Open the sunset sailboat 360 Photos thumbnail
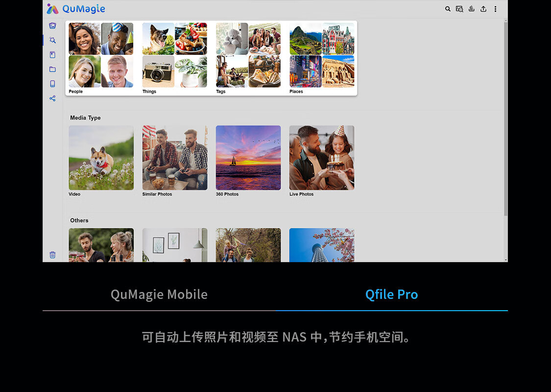Screen dimensions: 551x392 click(x=248, y=158)
